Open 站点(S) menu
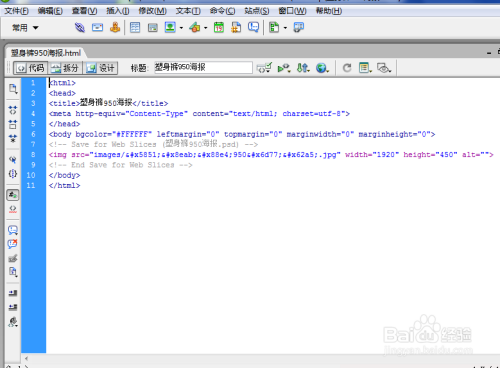Screen dimensions: 500x368 tap(257, 11)
